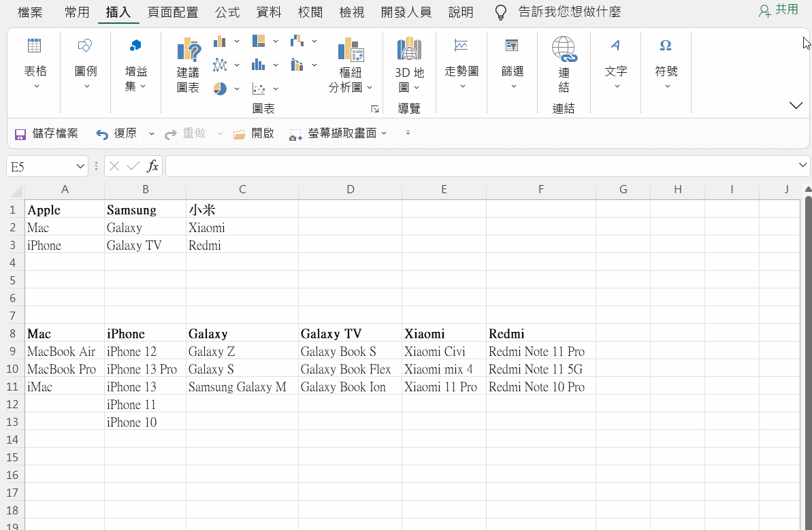
Task: Select cell containing Samsung Galaxy M
Action: pos(242,386)
